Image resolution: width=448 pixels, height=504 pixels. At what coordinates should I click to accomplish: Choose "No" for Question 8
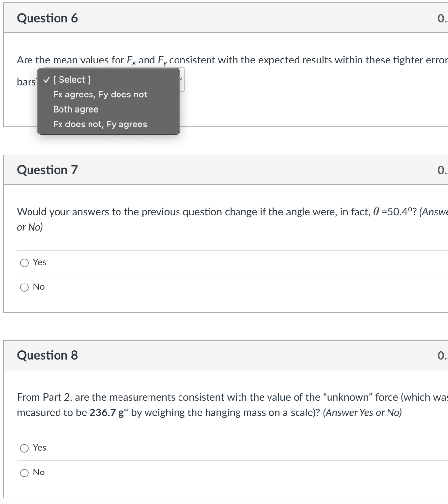pyautogui.click(x=24, y=472)
